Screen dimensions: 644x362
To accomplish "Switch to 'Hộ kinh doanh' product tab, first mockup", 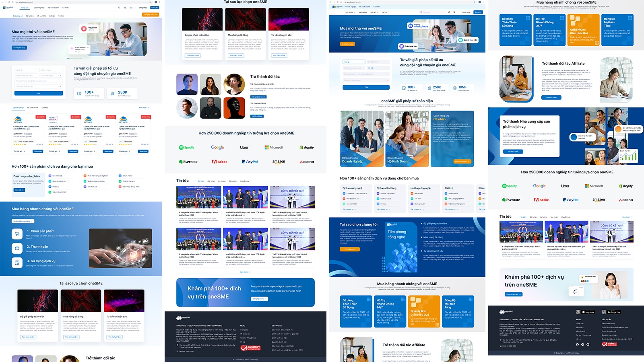I will coord(33,108).
